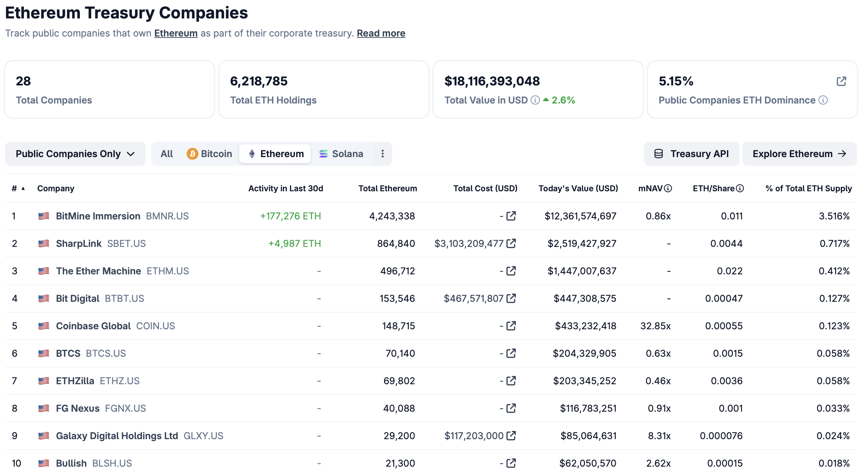
Task: Click the info icon beside ETH/Share header
Action: click(740, 188)
